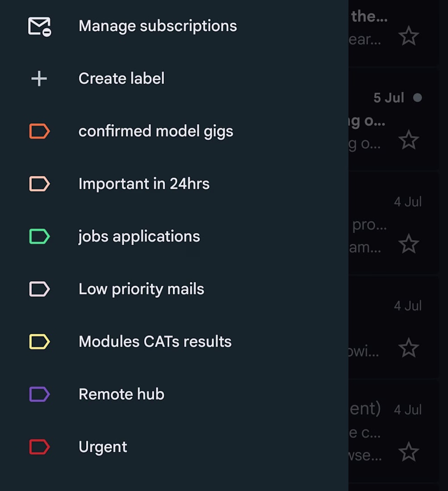Star the last email dated 4 Jul
The height and width of the screenshot is (491, 448).
coord(409,452)
